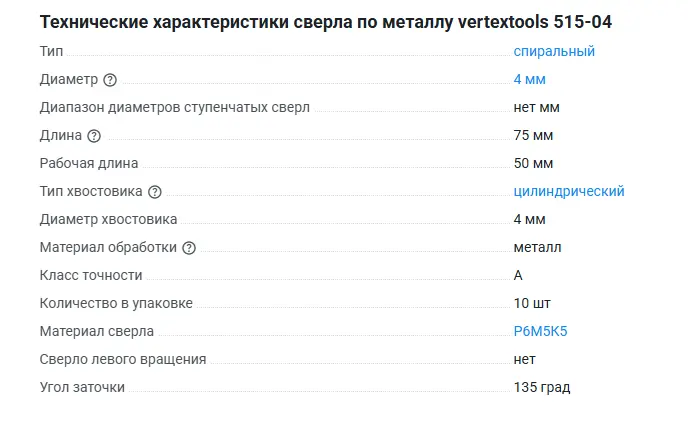Screen dimensions: 688x422
Task: Open the blue 4 мм diameter link
Action: (x=529, y=79)
